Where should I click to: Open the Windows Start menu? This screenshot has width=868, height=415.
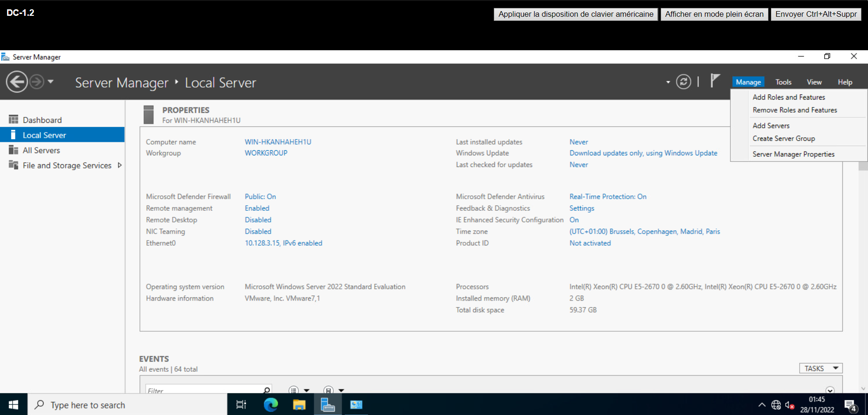(x=13, y=405)
